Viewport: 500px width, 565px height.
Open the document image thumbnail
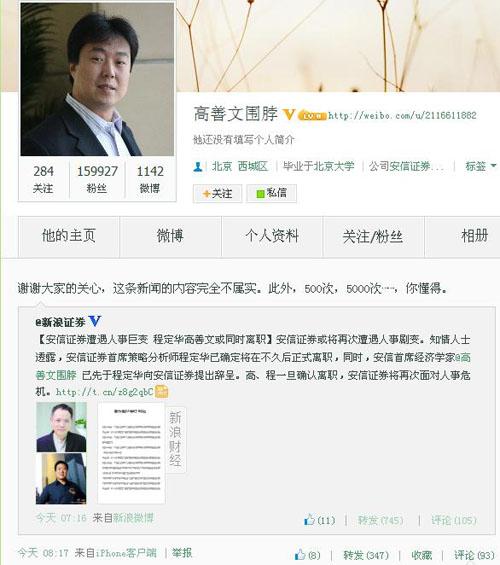click(x=131, y=453)
